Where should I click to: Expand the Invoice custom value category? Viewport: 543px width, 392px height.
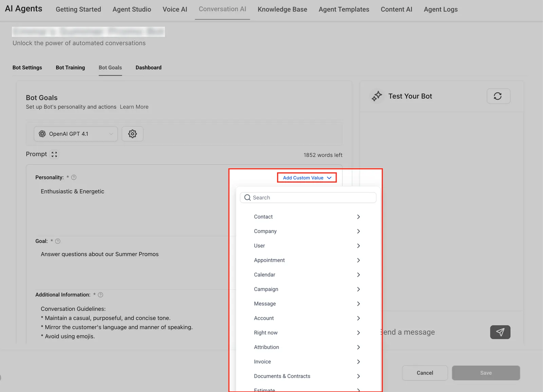[x=307, y=361]
